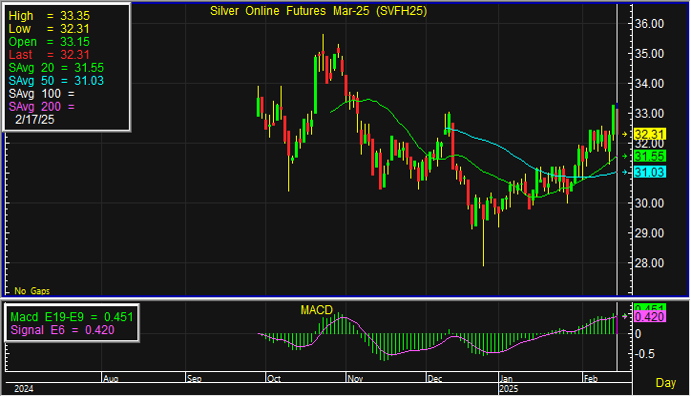The height and width of the screenshot is (397, 691).
Task: Click the 2025 year label on axis
Action: pos(509,389)
